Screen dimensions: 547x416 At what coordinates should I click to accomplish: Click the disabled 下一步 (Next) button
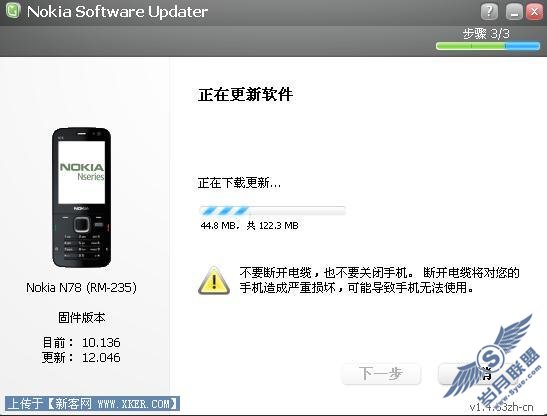click(x=381, y=374)
